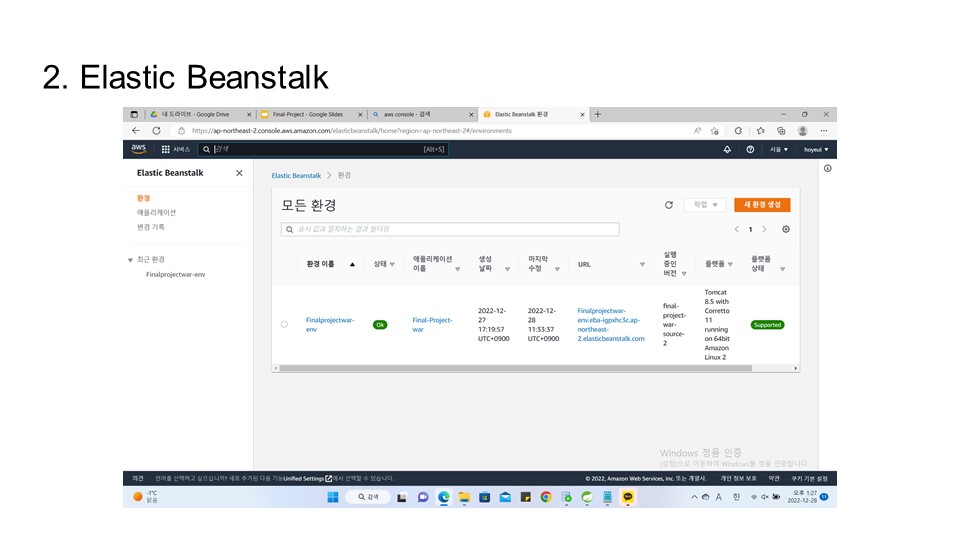The height and width of the screenshot is (540, 960).
Task: Open the info panel icon at right edge
Action: tap(827, 168)
